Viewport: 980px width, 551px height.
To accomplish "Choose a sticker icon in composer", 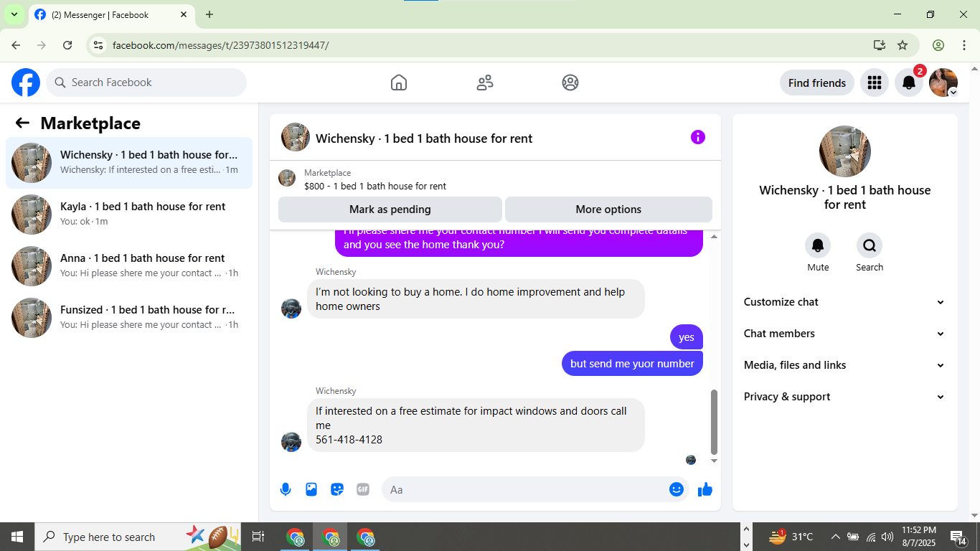I will point(337,489).
